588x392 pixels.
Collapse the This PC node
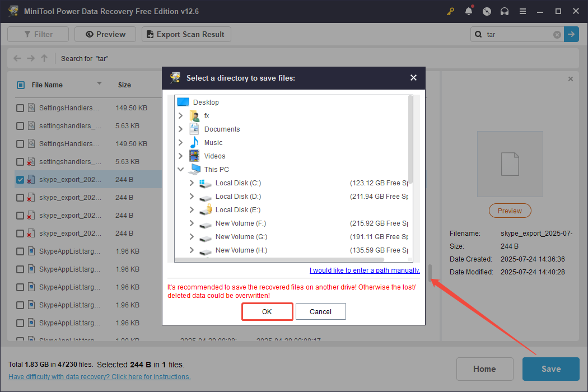point(180,169)
